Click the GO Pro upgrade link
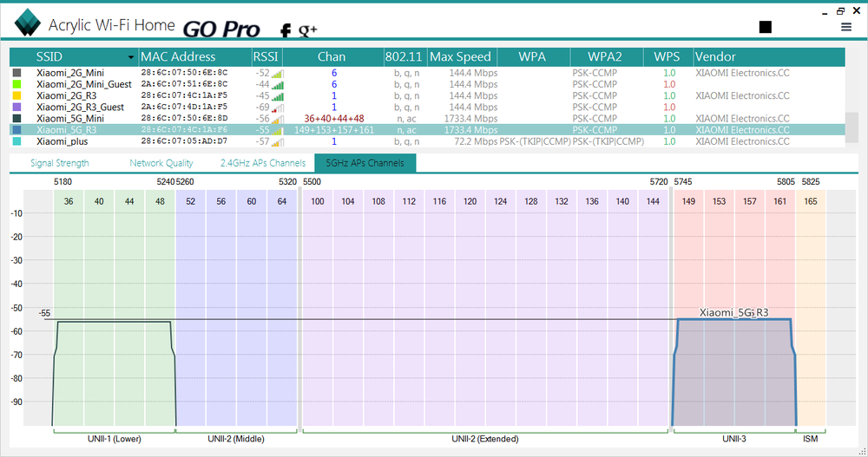Image resolution: width=868 pixels, height=457 pixels. (x=221, y=29)
